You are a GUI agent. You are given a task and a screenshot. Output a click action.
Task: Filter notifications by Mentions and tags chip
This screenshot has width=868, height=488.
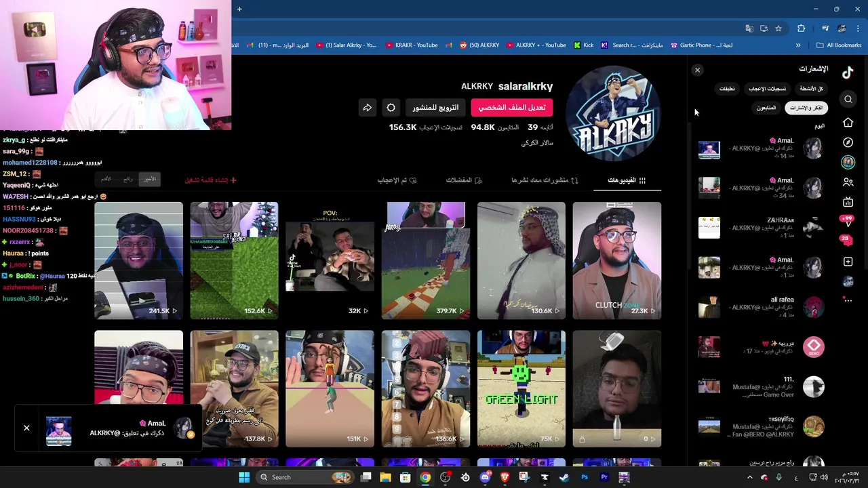(x=806, y=108)
